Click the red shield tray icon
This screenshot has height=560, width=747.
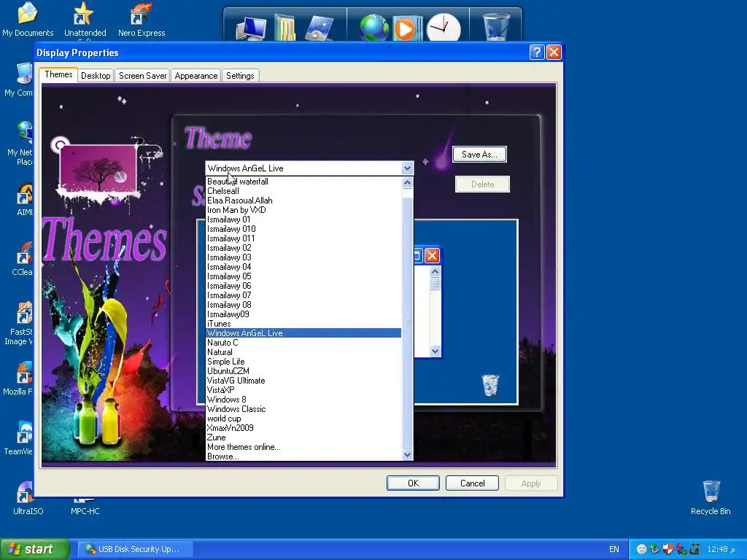667,549
